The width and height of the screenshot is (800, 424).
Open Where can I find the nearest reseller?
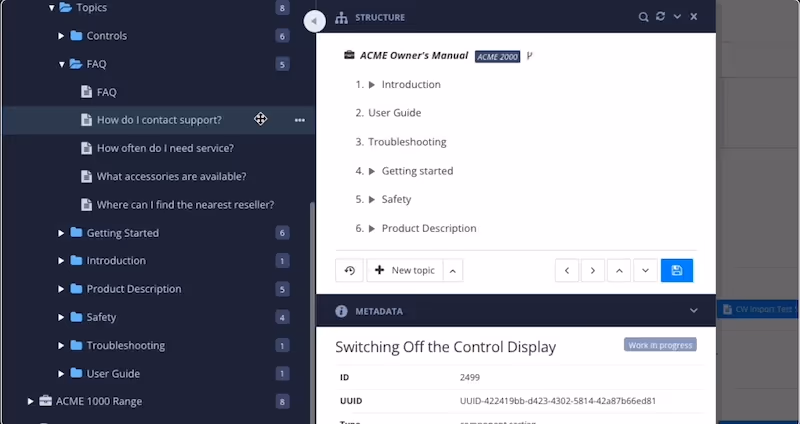(x=185, y=205)
